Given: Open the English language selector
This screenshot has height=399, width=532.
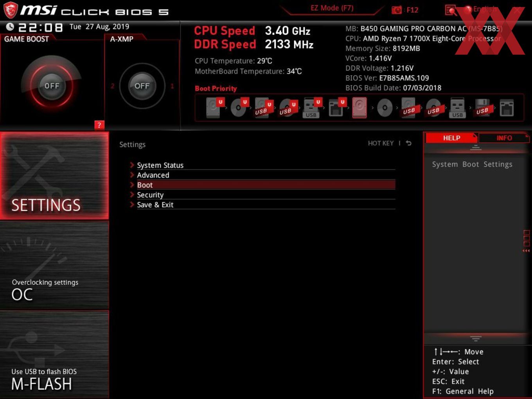Looking at the screenshot, I should pos(480,9).
